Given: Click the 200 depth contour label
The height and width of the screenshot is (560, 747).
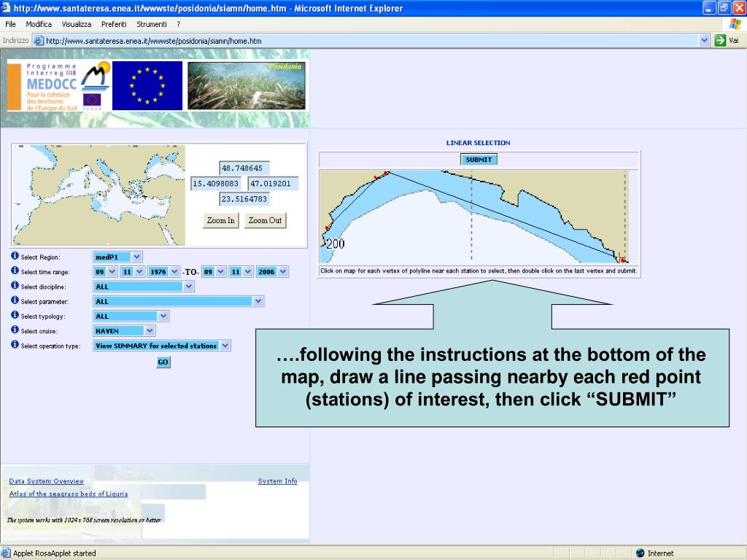Looking at the screenshot, I should [x=335, y=244].
